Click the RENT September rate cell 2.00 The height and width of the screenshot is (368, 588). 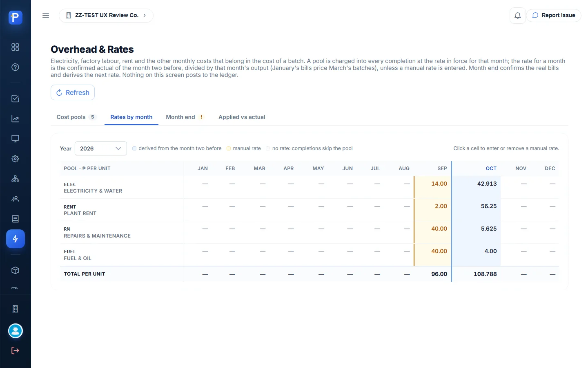(433, 210)
